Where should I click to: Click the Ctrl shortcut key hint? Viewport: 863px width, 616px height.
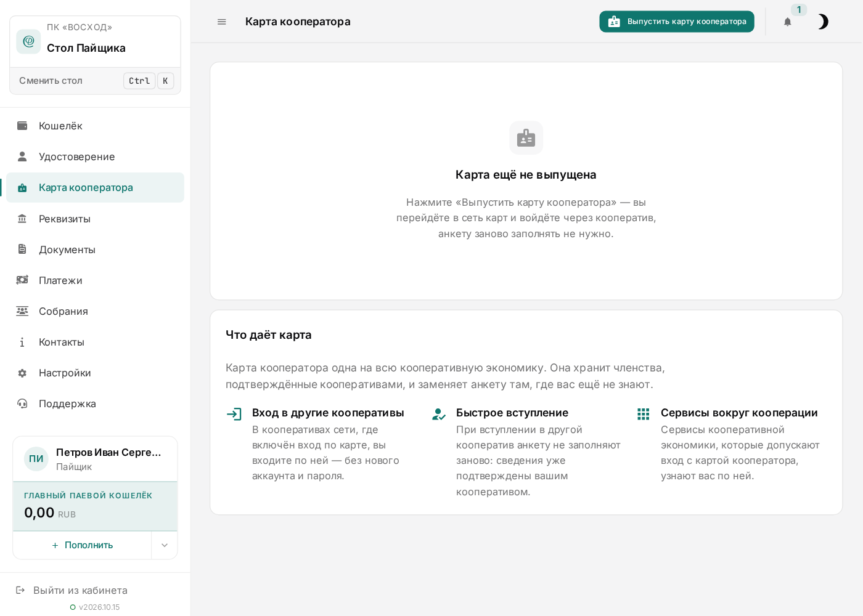click(x=139, y=81)
